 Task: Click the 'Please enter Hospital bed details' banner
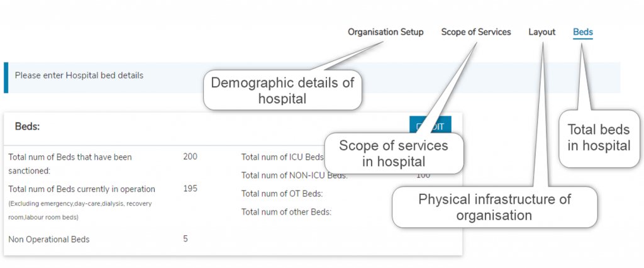click(79, 75)
